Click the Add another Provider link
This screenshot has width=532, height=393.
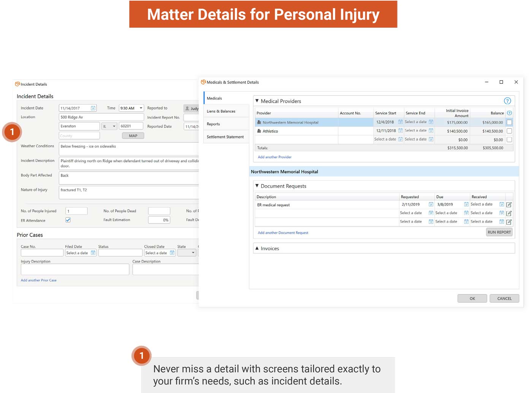pyautogui.click(x=275, y=157)
